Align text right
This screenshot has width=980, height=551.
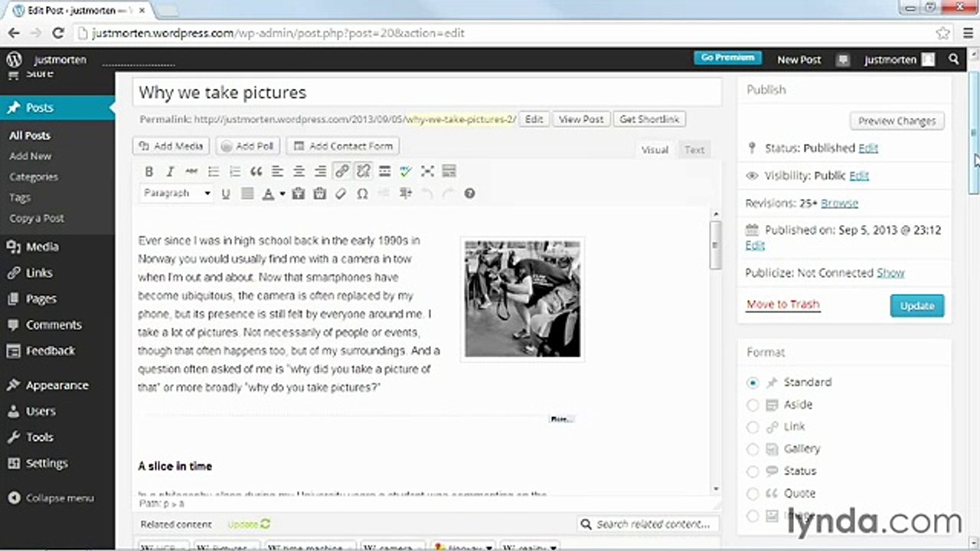point(321,171)
